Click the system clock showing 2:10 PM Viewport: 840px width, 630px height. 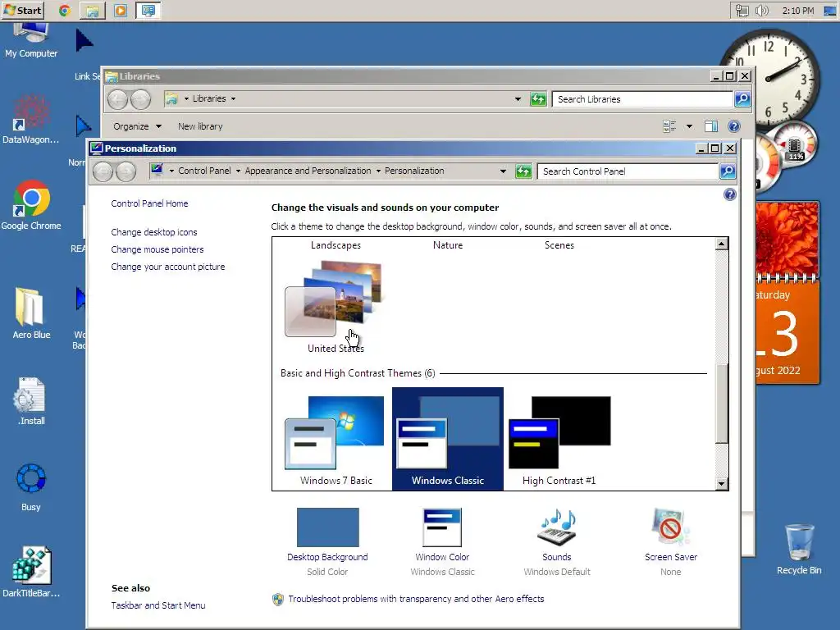point(797,10)
